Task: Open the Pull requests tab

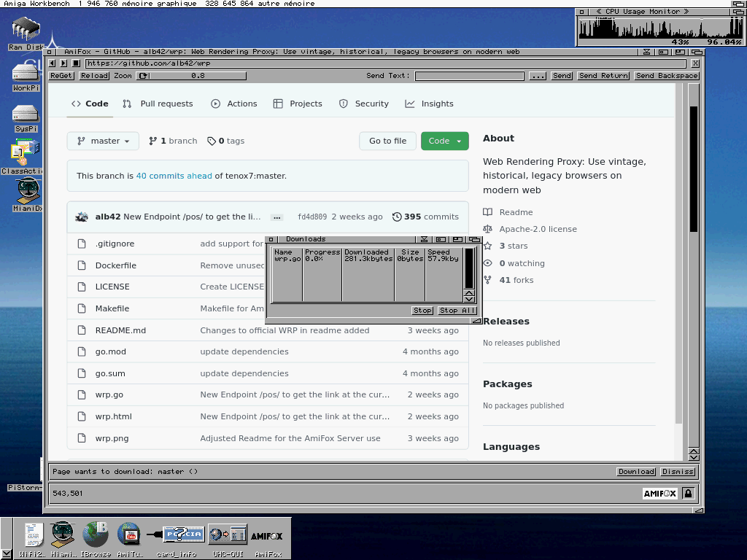Action: (x=158, y=104)
